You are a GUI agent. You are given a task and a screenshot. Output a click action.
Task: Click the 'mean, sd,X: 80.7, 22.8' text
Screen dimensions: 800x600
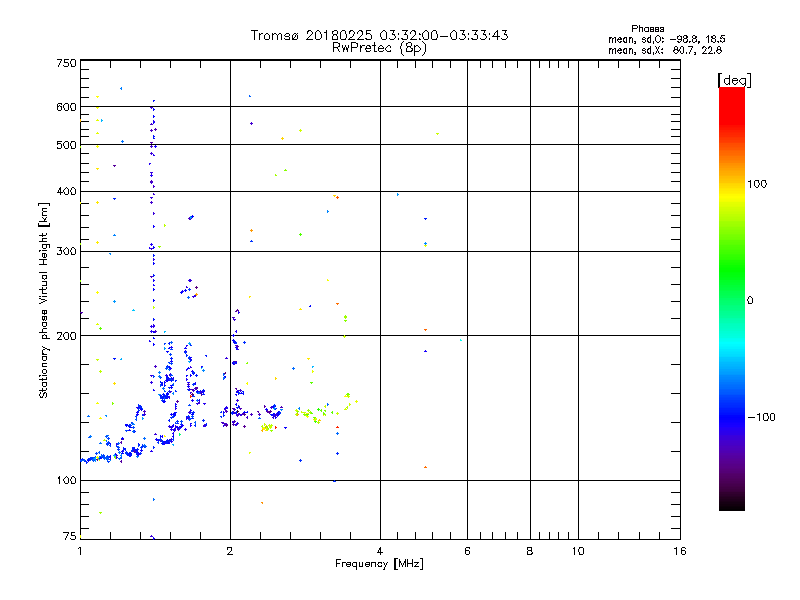[x=665, y=50]
